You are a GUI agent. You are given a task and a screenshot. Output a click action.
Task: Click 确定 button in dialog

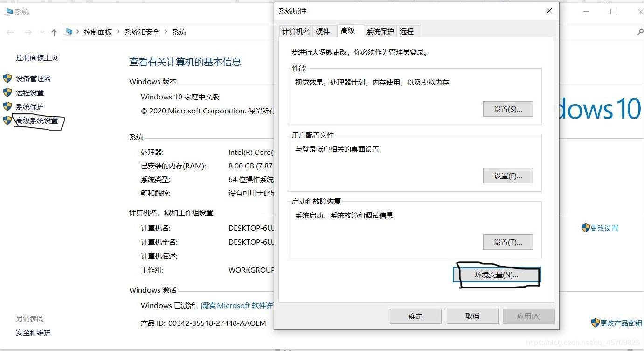(415, 316)
